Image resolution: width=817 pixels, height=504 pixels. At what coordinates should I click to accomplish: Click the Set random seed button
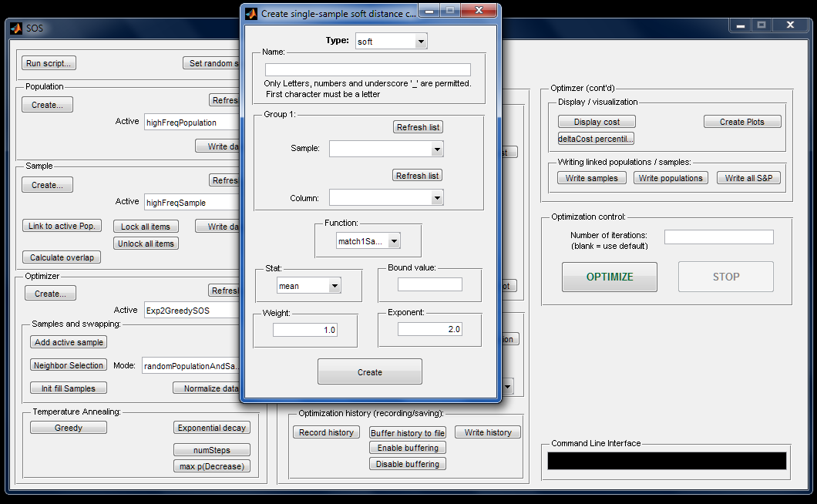coord(211,63)
